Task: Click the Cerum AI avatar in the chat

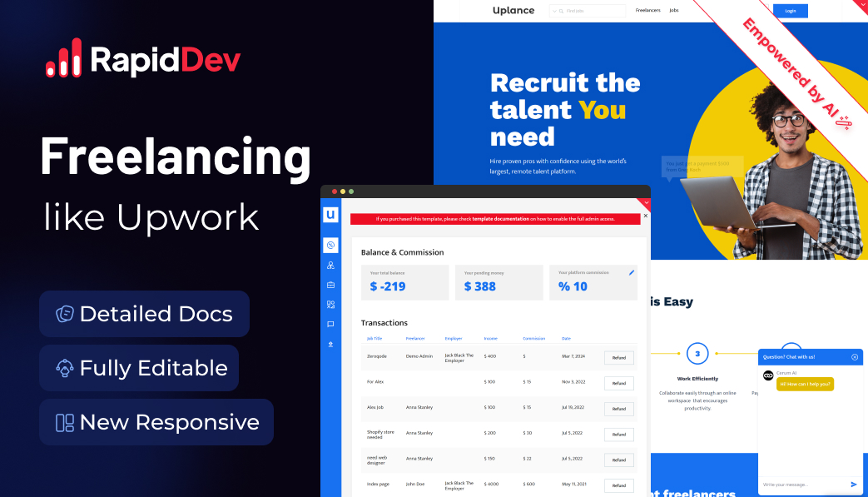Action: coord(768,375)
